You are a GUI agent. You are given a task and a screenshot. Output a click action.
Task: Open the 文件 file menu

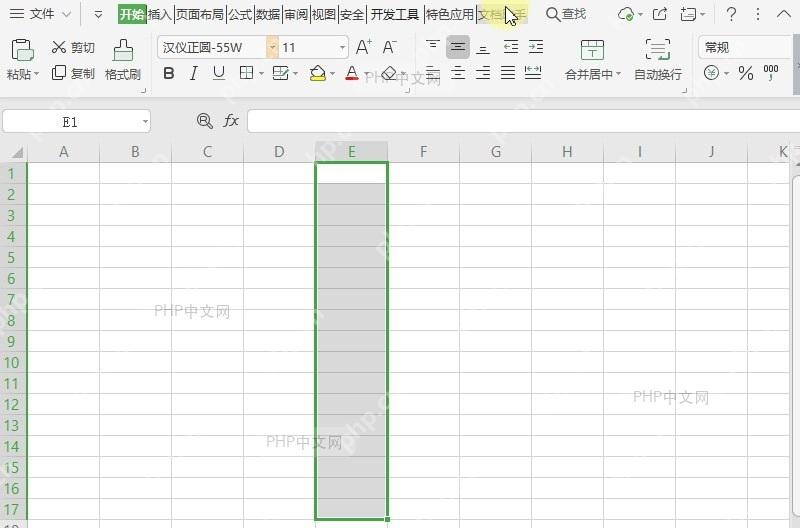41,14
